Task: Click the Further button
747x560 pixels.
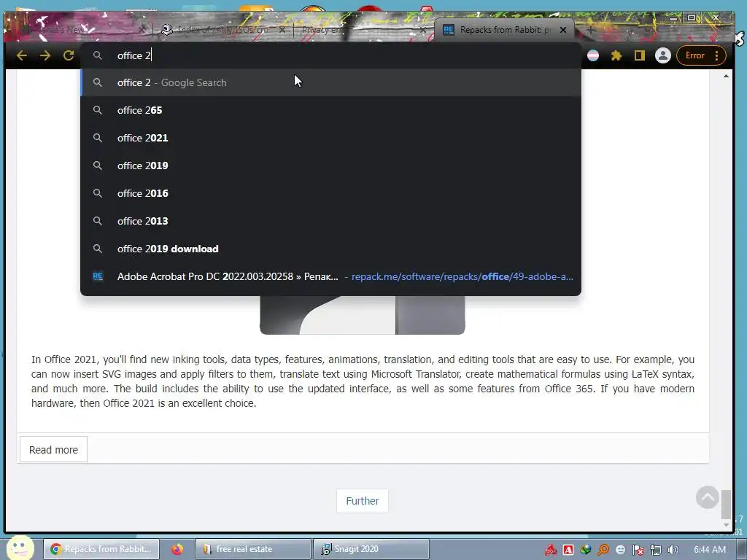Action: (x=362, y=501)
